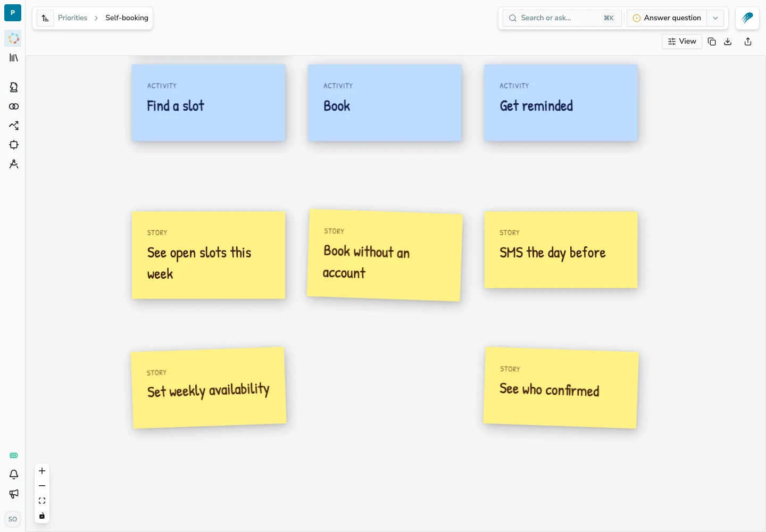Open the zigzag arrow roadmap icon

pyautogui.click(x=14, y=126)
